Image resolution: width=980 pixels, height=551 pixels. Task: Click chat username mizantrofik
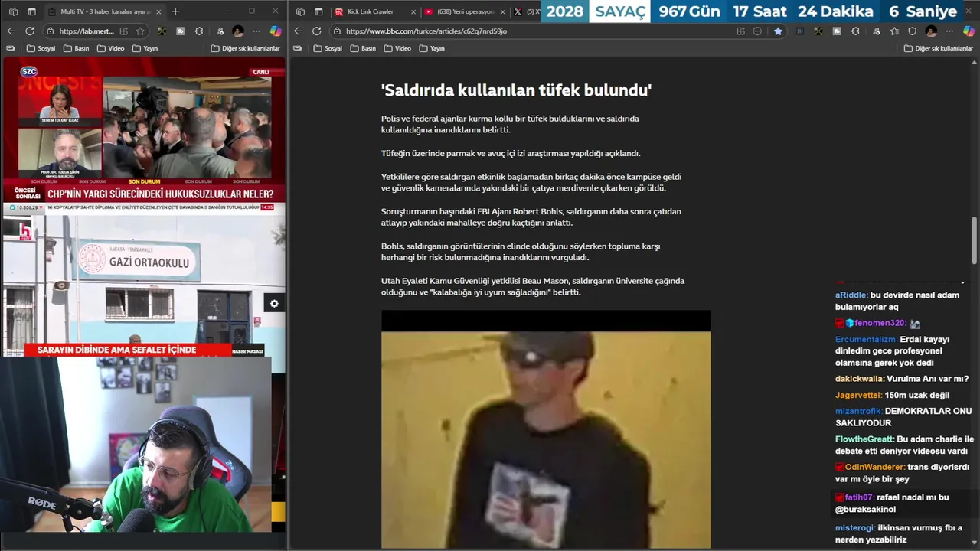pos(858,411)
